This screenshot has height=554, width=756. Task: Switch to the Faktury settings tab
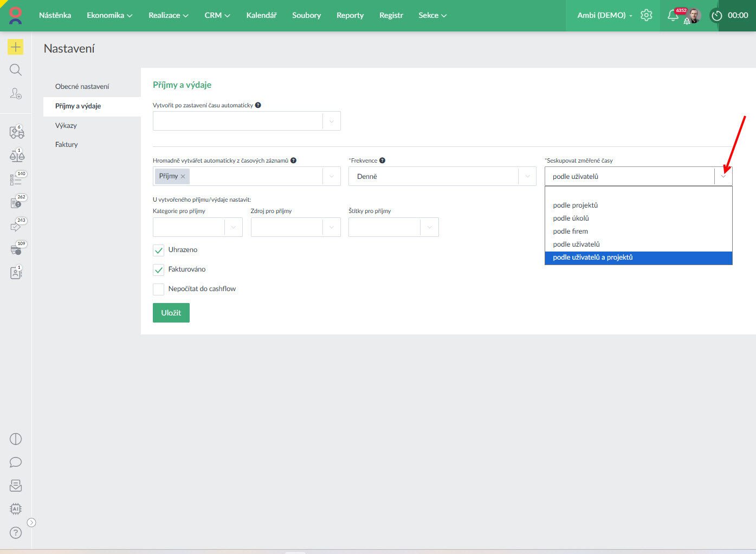point(67,145)
